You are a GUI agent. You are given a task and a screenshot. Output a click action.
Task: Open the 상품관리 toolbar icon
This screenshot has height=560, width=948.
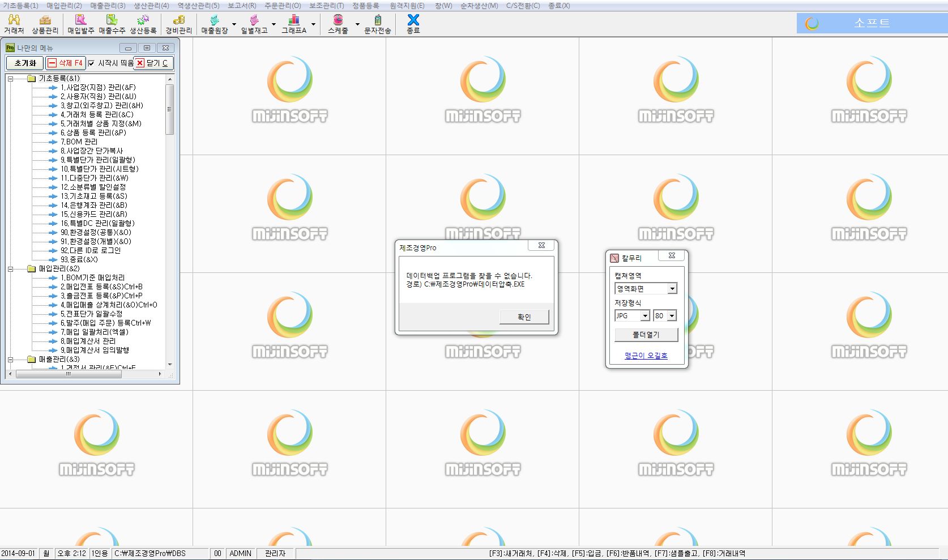click(45, 24)
